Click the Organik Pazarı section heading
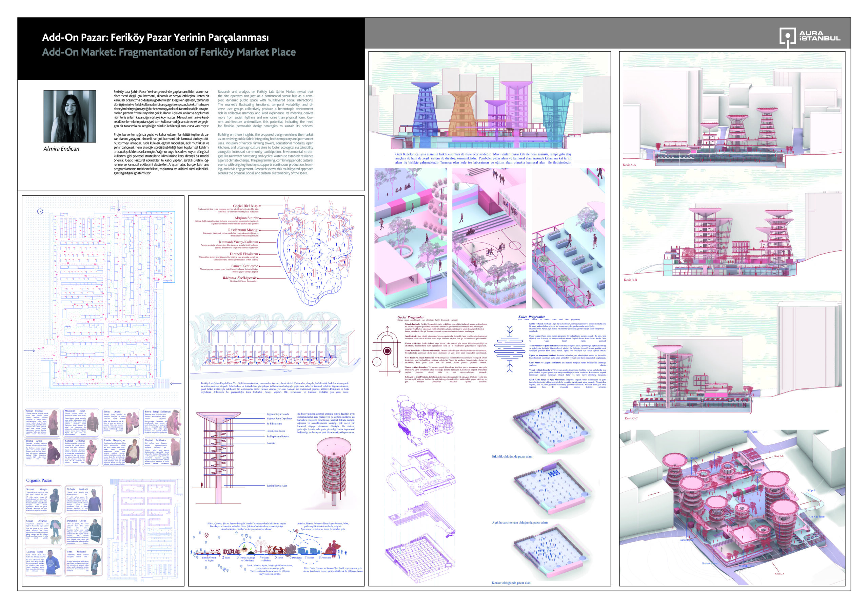 [39, 480]
